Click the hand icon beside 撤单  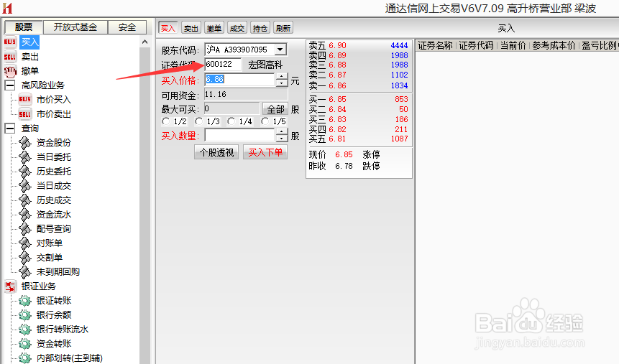coord(10,71)
